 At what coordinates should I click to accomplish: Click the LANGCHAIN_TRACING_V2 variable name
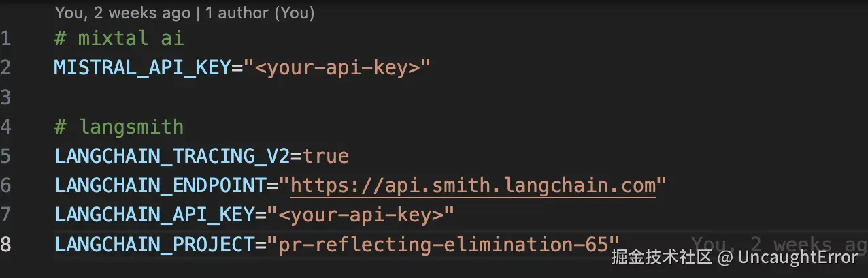point(173,156)
